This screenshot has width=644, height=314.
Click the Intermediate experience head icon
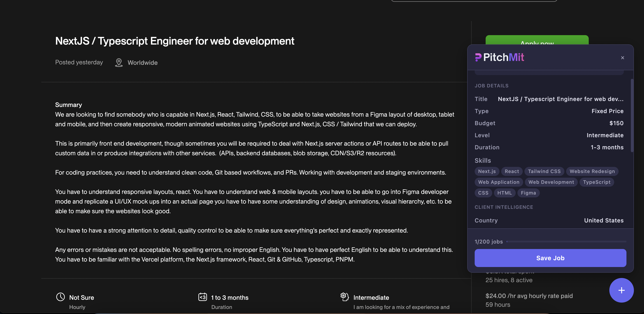(x=345, y=297)
